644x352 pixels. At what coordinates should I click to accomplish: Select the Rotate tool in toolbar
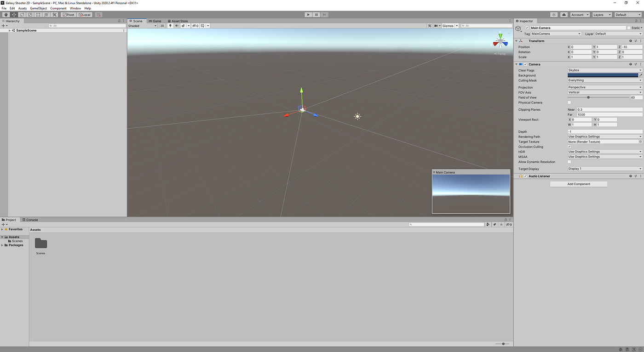click(x=22, y=15)
